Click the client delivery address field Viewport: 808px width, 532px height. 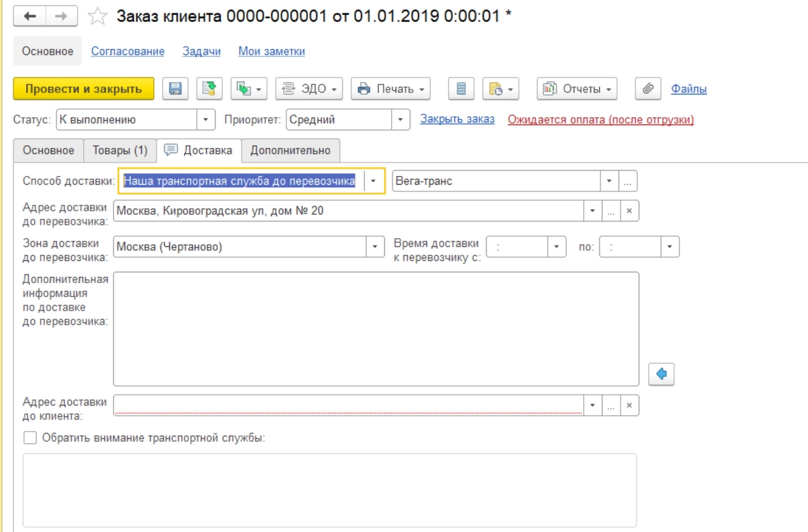(348, 406)
